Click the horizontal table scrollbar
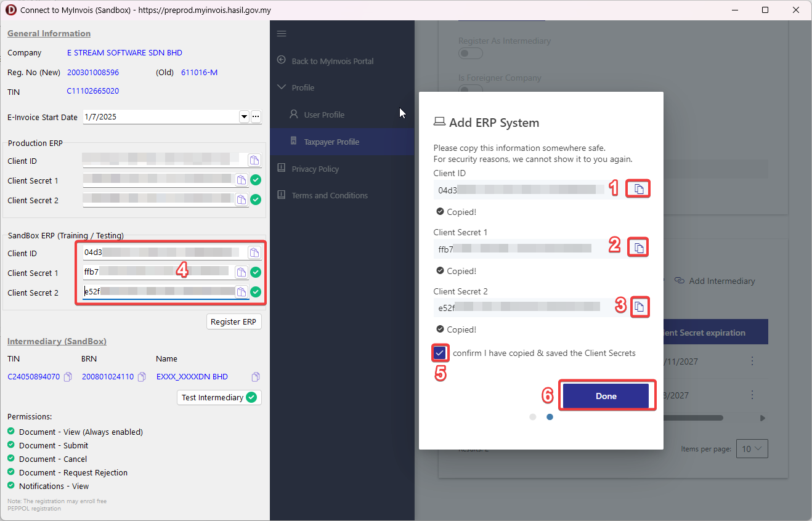 (693, 418)
